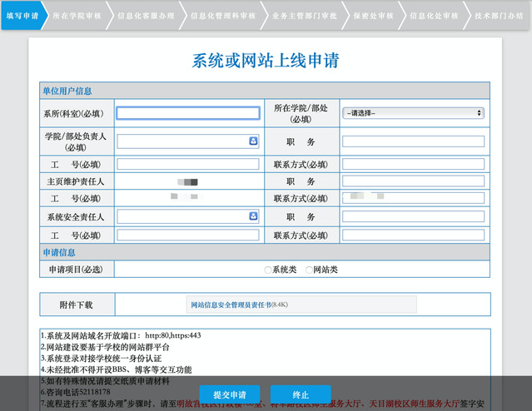Open the 保密处审核 step tab
The width and height of the screenshot is (532, 411).
tap(369, 16)
